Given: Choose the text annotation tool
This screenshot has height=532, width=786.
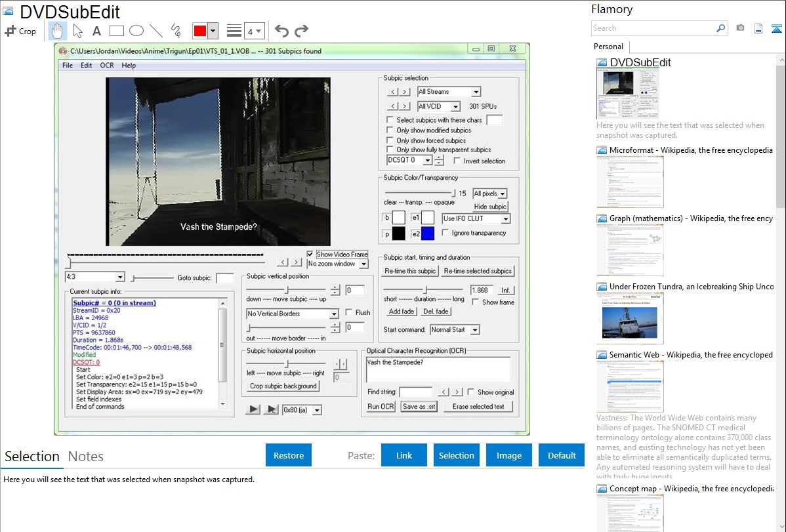Looking at the screenshot, I should click(x=96, y=31).
